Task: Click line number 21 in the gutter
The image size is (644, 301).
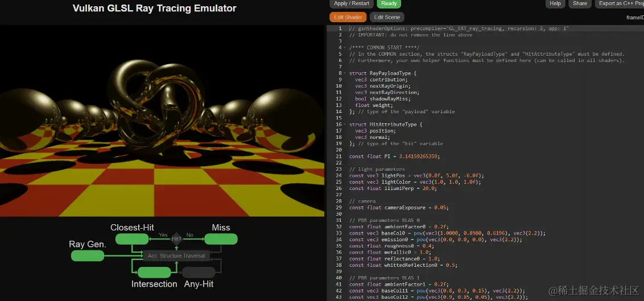Action: coord(339,156)
